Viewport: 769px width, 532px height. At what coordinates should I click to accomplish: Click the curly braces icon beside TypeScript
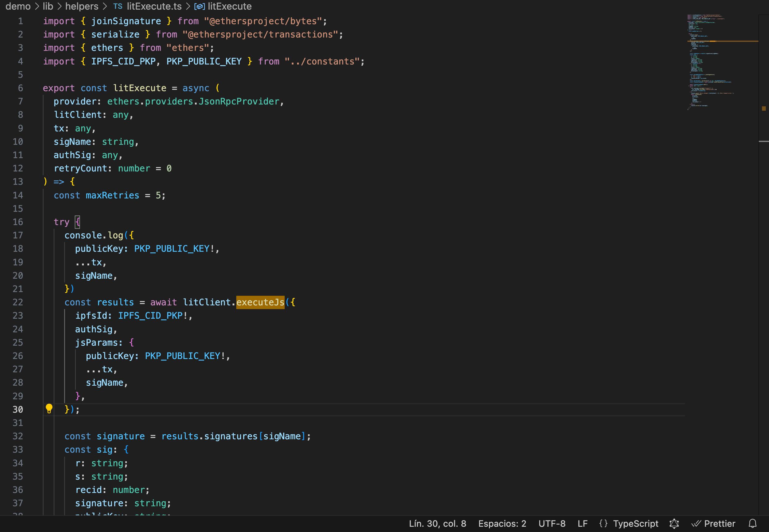[603, 524]
